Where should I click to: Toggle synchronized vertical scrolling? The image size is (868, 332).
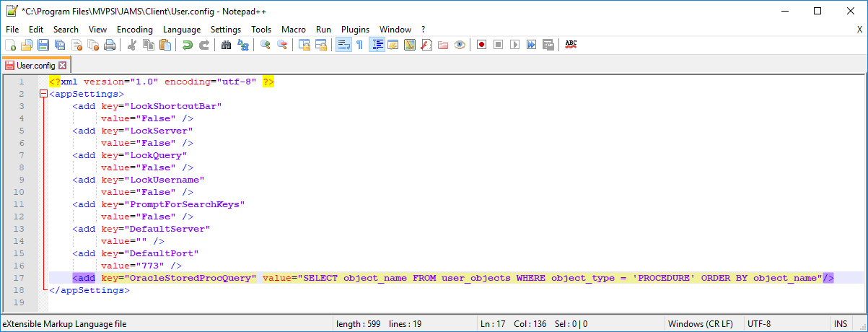pyautogui.click(x=304, y=45)
